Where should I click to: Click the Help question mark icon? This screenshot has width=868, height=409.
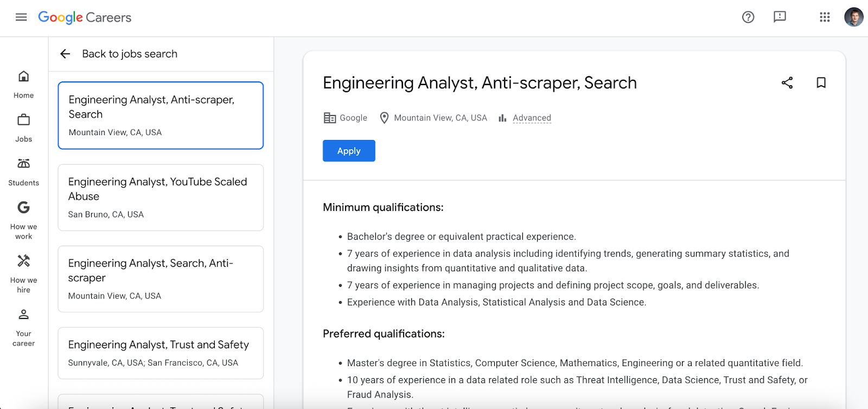748,17
